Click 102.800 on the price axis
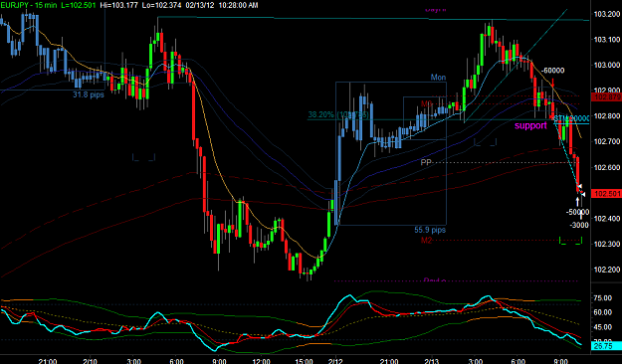This screenshot has height=364, width=622. click(606, 116)
